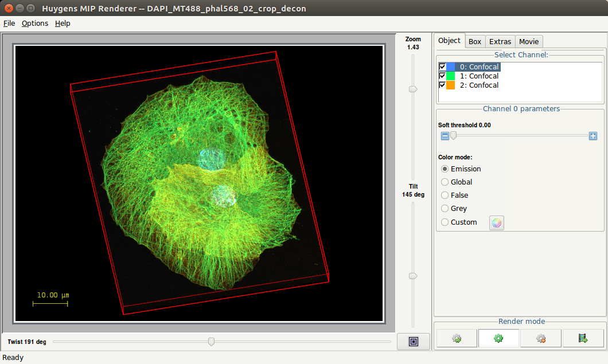608x364 pixels.
Task: Toggle channel 1 Confocal visibility checkbox
Action: (442, 76)
